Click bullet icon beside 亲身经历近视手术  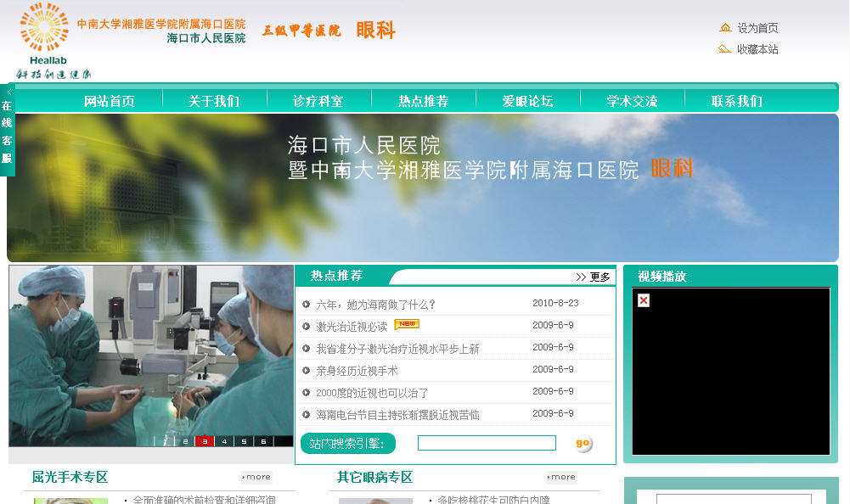point(307,371)
